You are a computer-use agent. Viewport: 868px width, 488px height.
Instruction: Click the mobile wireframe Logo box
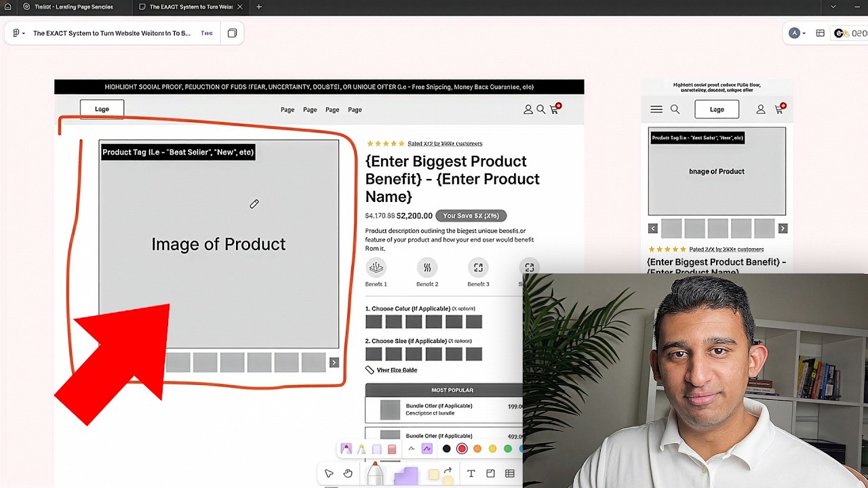(717, 109)
